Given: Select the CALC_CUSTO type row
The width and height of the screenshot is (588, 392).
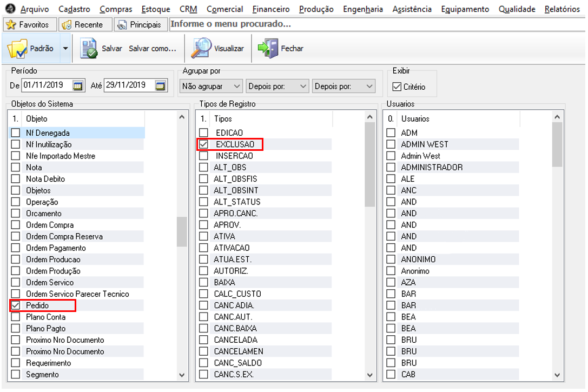Looking at the screenshot, I should point(265,294).
